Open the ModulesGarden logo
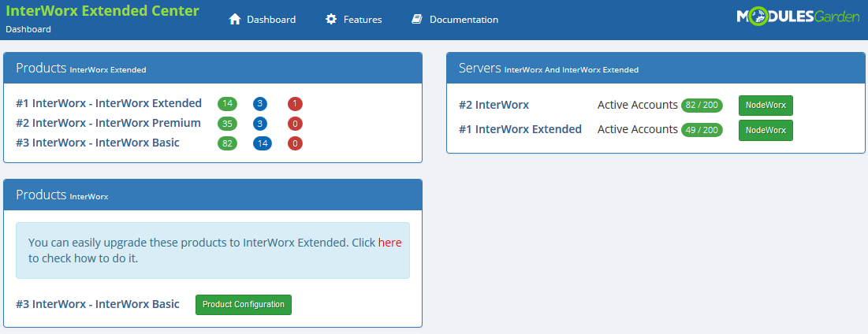 [798, 17]
